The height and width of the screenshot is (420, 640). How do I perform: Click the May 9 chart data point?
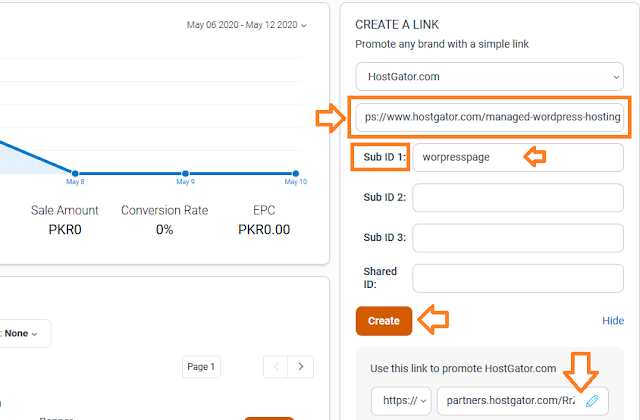185,173
